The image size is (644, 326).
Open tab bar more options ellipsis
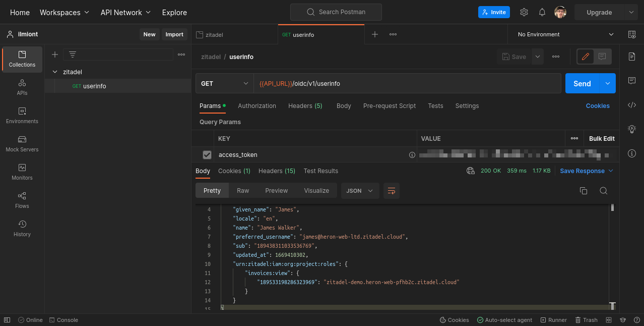pyautogui.click(x=393, y=34)
